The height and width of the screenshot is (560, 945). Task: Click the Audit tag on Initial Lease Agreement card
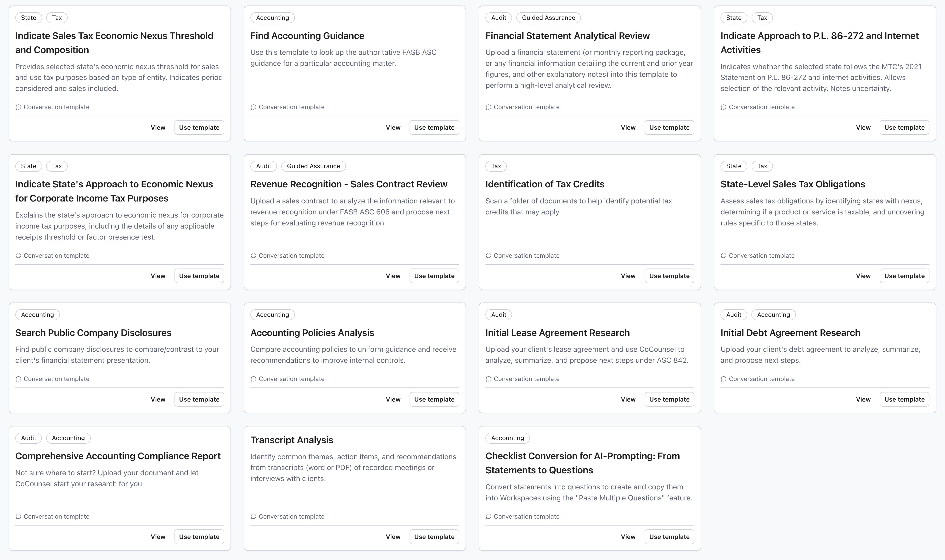pyautogui.click(x=499, y=315)
